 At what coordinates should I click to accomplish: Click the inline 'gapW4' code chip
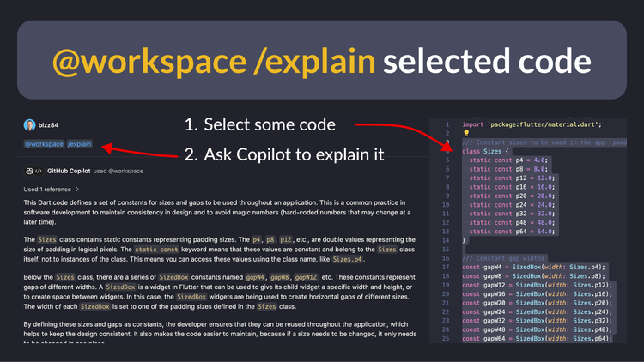tap(255, 277)
